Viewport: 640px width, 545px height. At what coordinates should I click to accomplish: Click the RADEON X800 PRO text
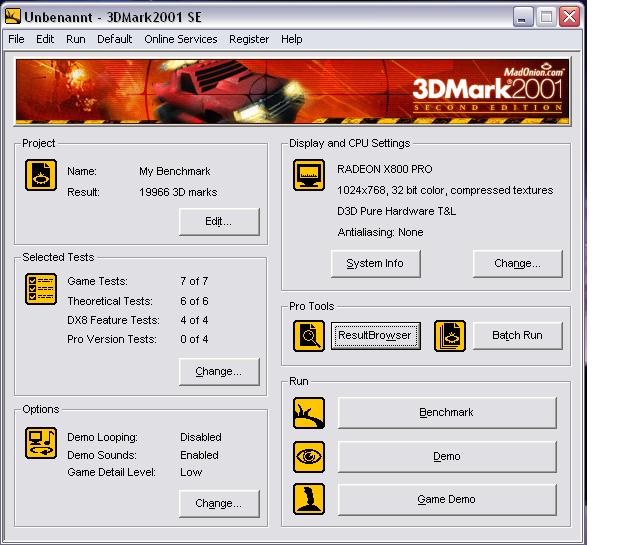click(x=384, y=169)
